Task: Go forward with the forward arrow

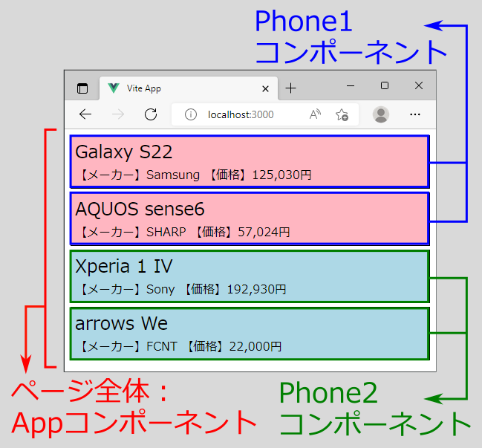Action: coord(118,114)
